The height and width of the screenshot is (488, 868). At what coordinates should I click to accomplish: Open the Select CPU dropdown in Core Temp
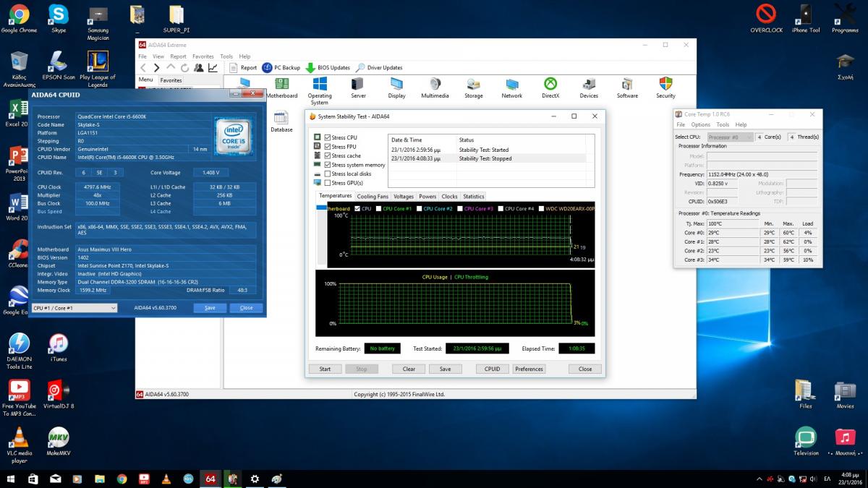tap(729, 137)
